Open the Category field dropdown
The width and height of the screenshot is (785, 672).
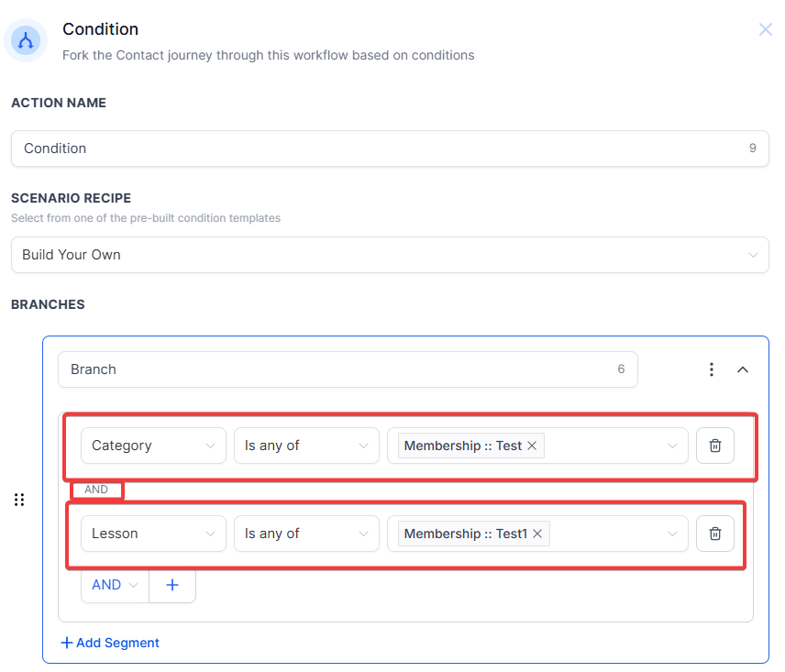coord(153,446)
